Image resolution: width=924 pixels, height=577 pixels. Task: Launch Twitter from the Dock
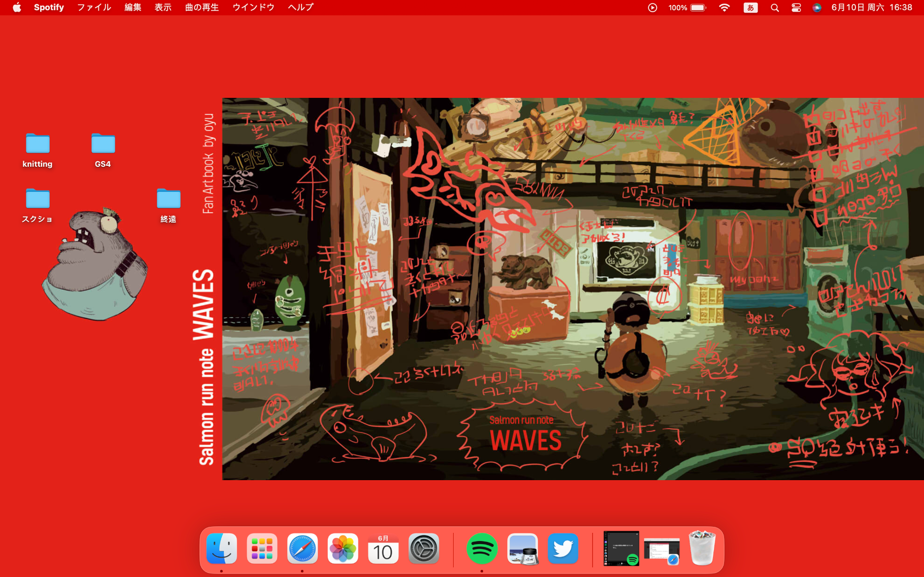[563, 549]
